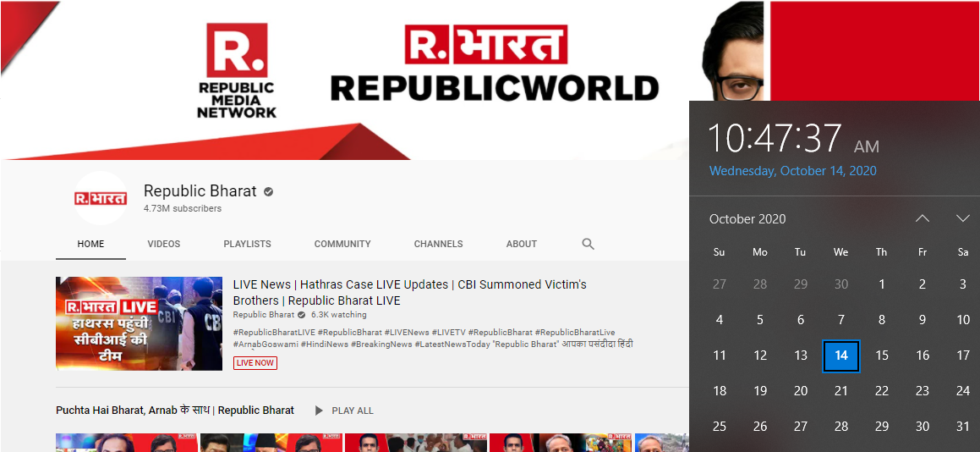Open the Videos tab
980x452 pixels.
163,244
